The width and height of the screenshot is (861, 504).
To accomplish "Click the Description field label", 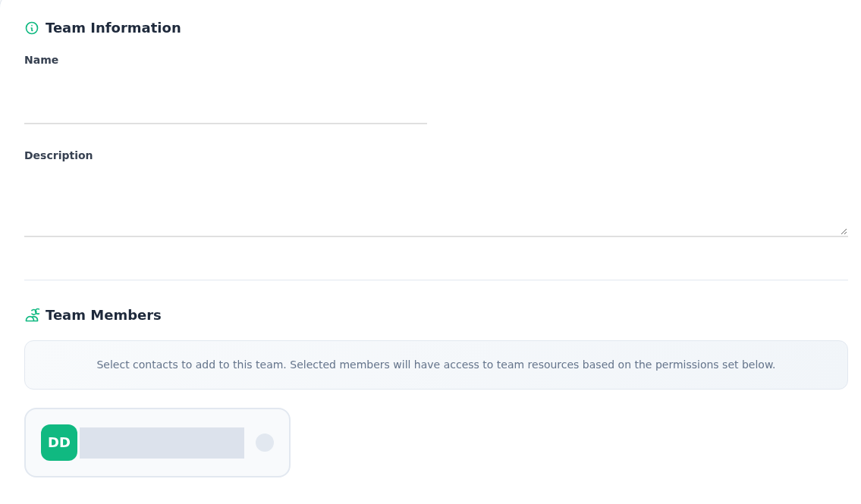I will [58, 156].
